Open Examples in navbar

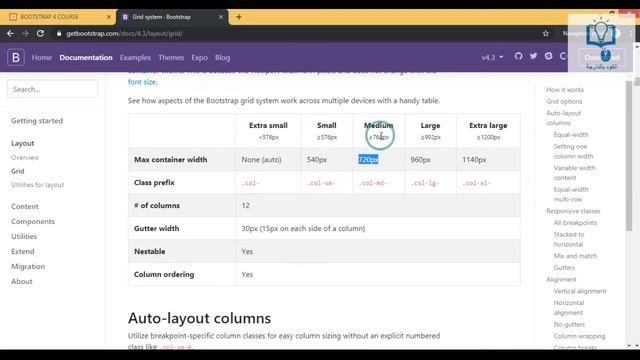click(x=135, y=58)
